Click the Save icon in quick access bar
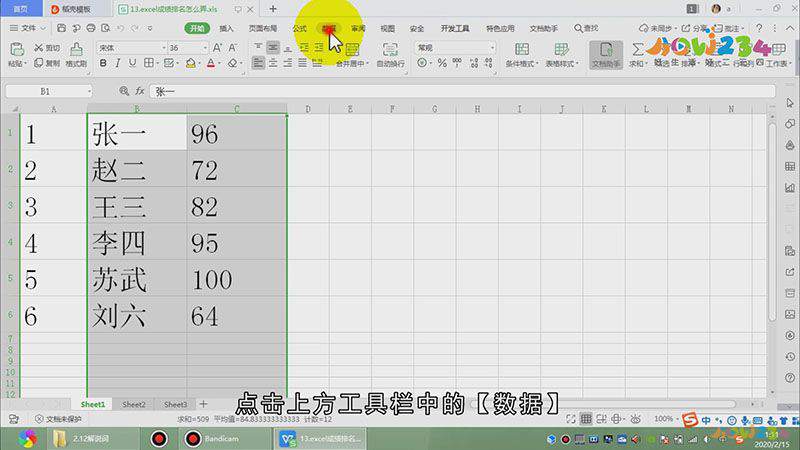The image size is (800, 450). (x=61, y=28)
